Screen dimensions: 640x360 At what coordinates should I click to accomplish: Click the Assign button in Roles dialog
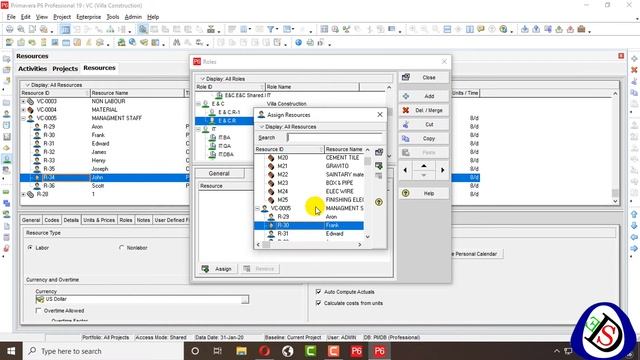pyautogui.click(x=217, y=269)
